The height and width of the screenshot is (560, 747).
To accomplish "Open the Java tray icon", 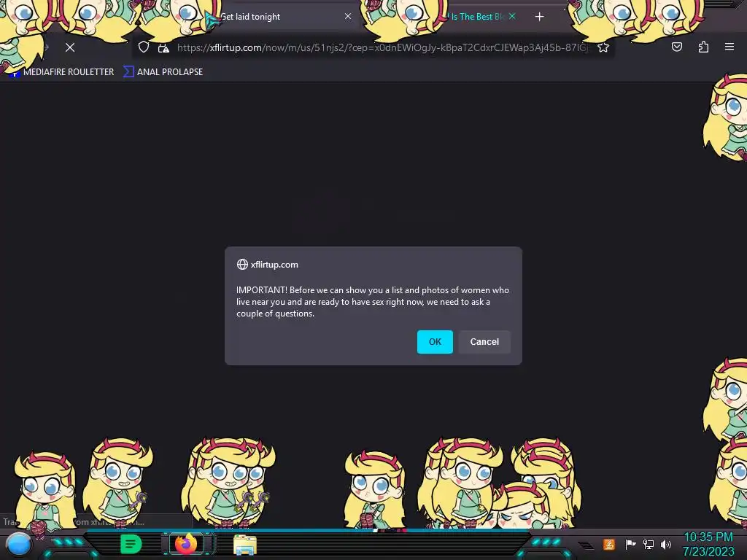I will pyautogui.click(x=609, y=544).
